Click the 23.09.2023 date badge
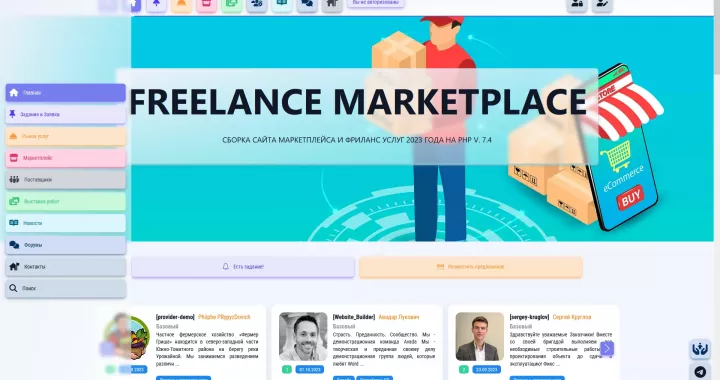This screenshot has height=380, width=720. 486,369
